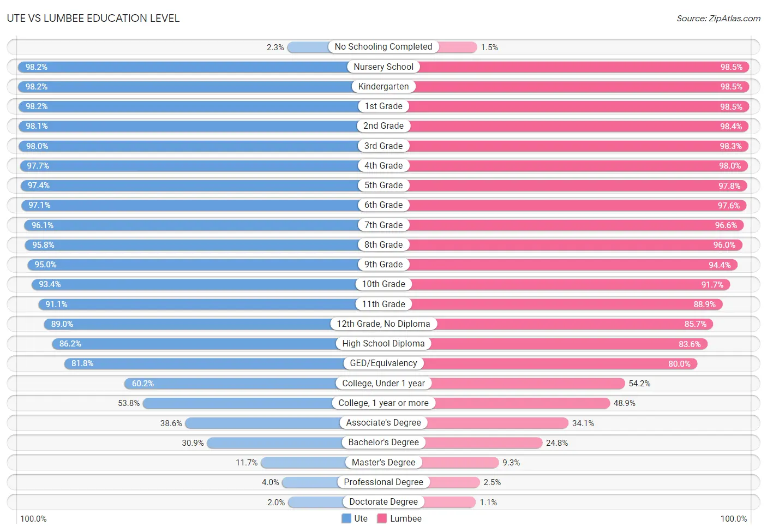Click the pink Lumbee legend swatch
The width and height of the screenshot is (767, 532).
coord(382,518)
